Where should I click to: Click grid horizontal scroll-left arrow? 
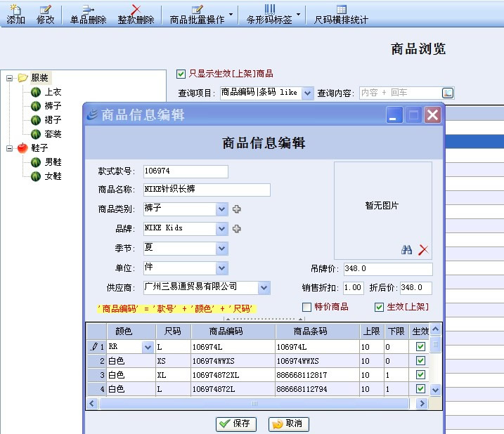[x=92, y=404]
